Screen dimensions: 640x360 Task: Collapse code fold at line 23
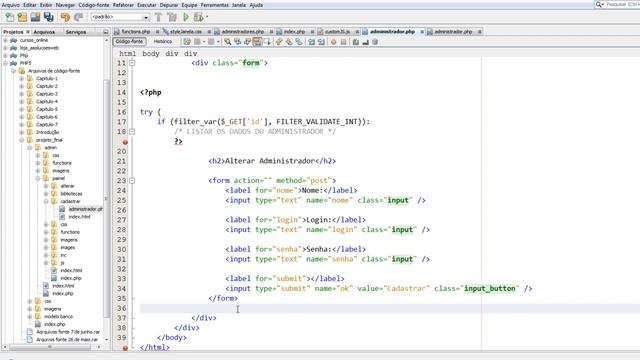click(132, 180)
